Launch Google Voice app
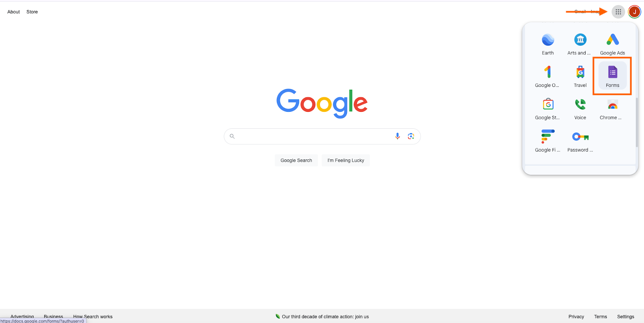 pyautogui.click(x=580, y=108)
